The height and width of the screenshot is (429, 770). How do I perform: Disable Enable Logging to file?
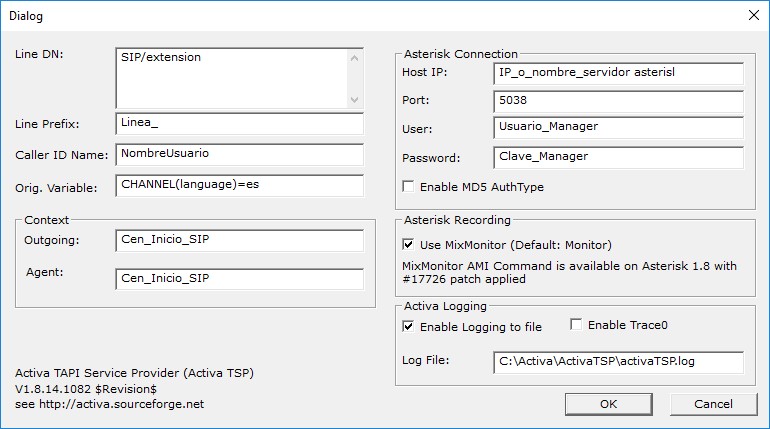[x=408, y=326]
